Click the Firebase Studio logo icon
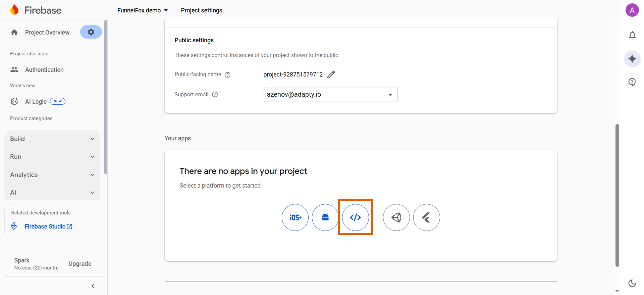 coord(14,226)
